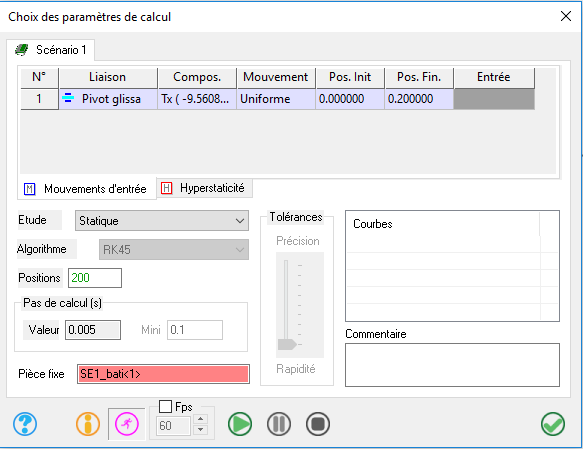Click the Pièce fixe SE1_bati field
583x449 pixels.
[163, 374]
